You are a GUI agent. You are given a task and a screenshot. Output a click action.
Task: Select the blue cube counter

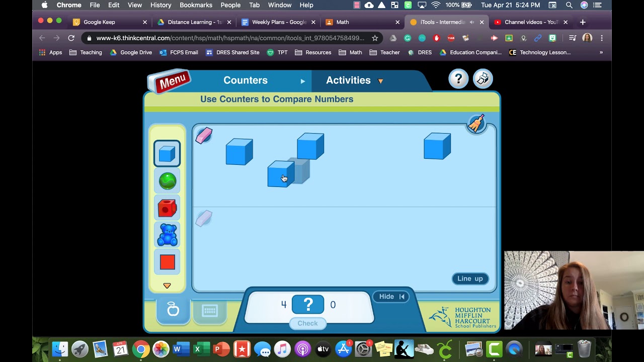(167, 153)
